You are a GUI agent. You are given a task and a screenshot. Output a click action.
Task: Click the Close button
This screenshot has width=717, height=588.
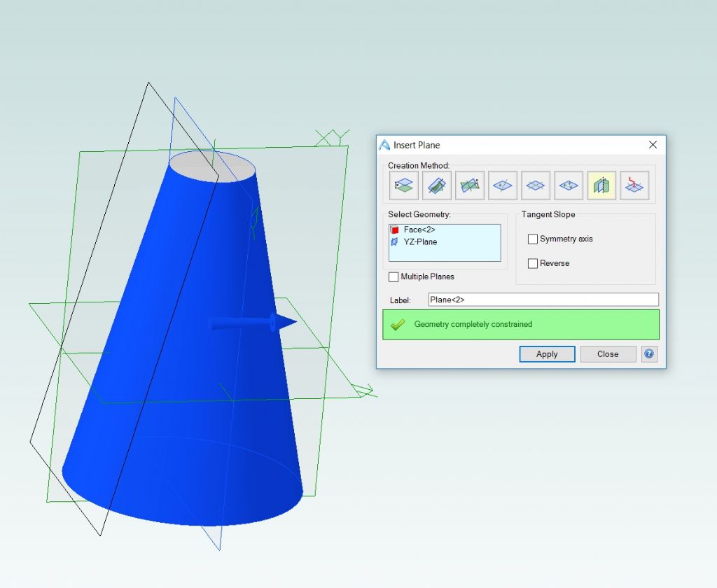click(x=608, y=354)
